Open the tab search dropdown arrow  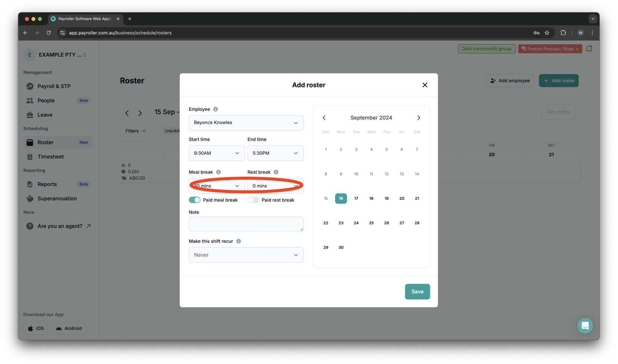point(593,19)
